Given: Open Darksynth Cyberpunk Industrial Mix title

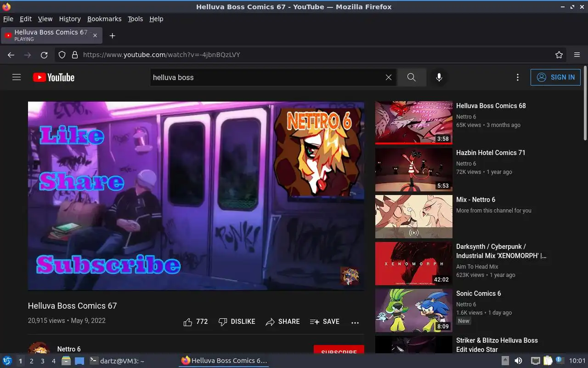Looking at the screenshot, I should (x=501, y=251).
